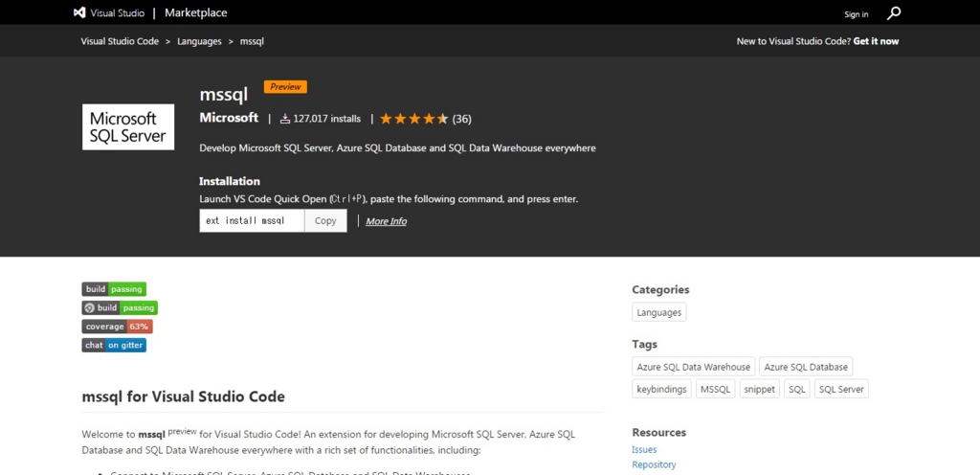Click mssql for Visual Studio Code heading
This screenshot has width=980, height=475.
pos(183,396)
